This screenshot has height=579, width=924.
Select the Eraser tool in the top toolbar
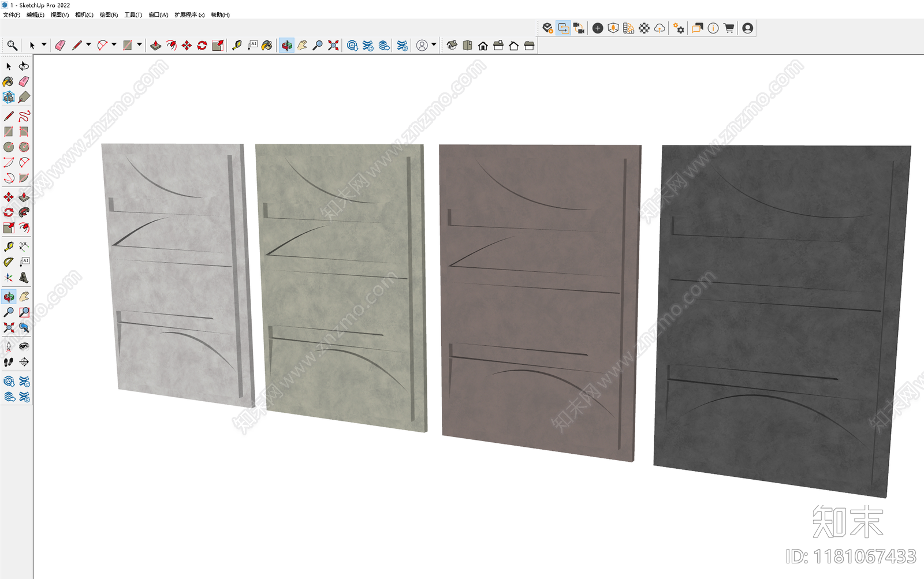click(x=60, y=45)
